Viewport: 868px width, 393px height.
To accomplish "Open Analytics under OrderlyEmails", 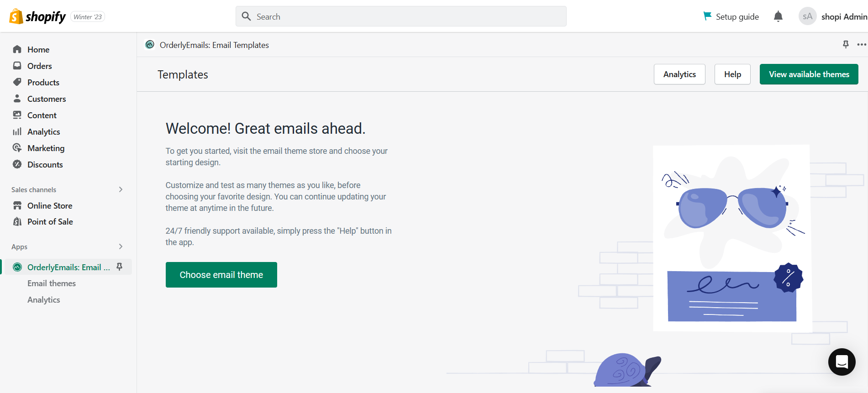I will [x=44, y=299].
